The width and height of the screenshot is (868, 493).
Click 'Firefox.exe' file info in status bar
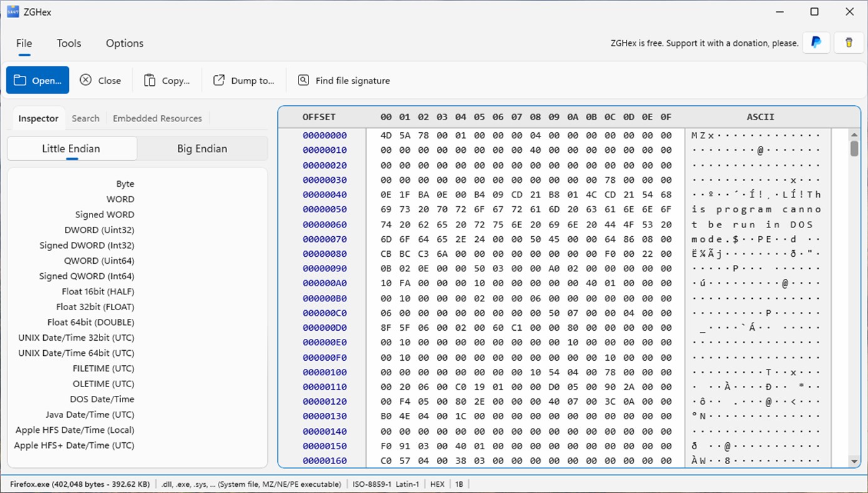point(79,484)
